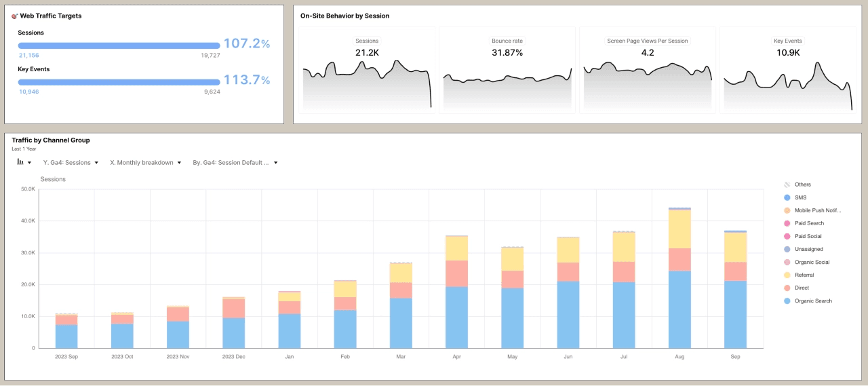Click the Mobile Push Notif legend dot
868x386 pixels.
pos(787,210)
